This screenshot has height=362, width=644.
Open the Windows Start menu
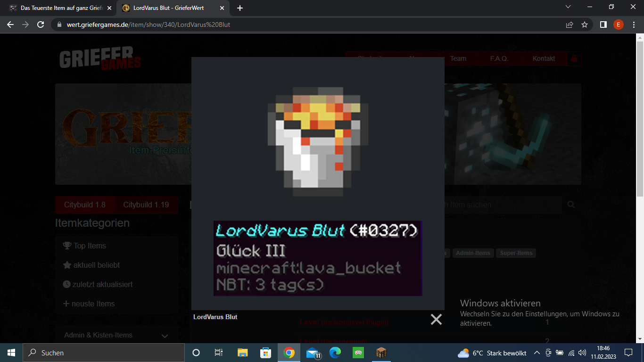click(x=11, y=353)
